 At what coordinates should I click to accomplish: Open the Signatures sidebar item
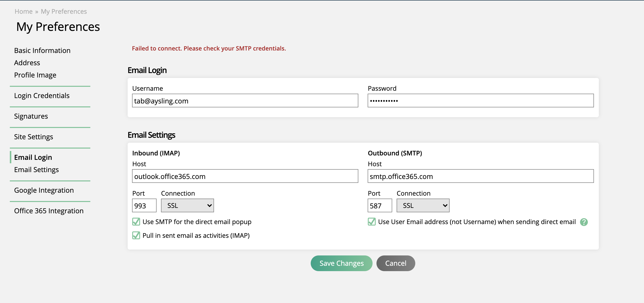31,116
